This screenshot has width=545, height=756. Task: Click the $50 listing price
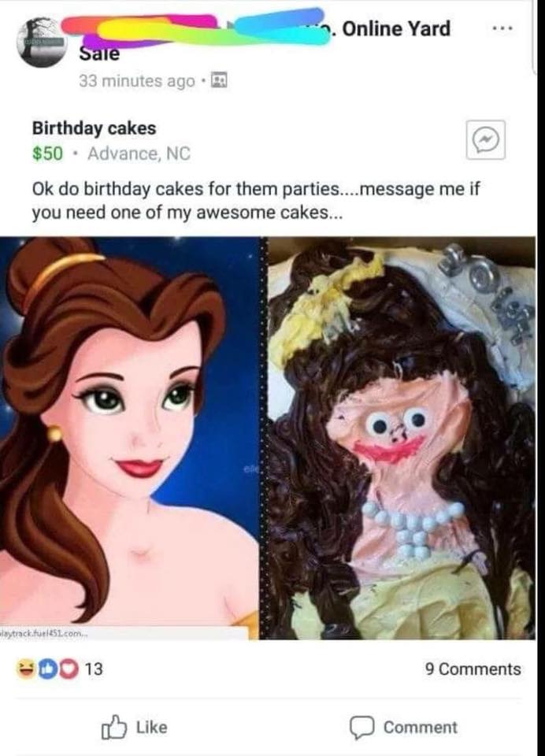pos(47,153)
